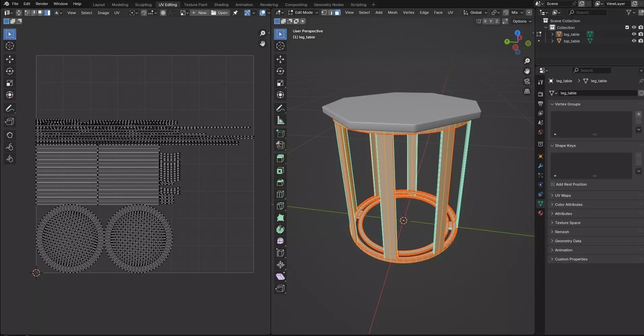Toggle camera view in 3D viewport
The width and height of the screenshot is (644, 336).
527,81
